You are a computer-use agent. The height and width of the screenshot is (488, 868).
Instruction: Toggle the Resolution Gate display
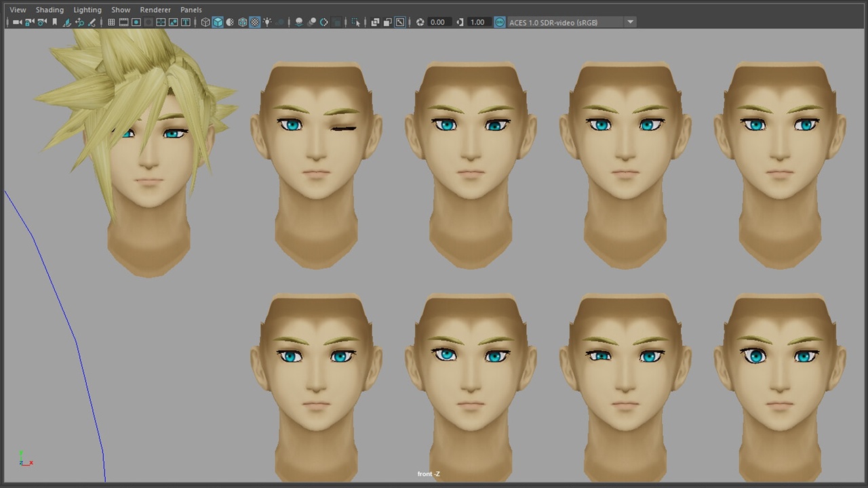pos(136,22)
